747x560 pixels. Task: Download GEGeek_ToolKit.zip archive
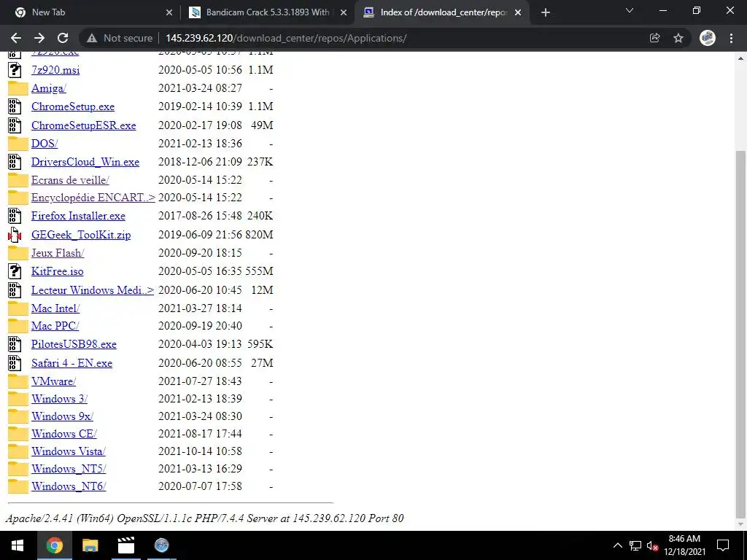(x=81, y=235)
